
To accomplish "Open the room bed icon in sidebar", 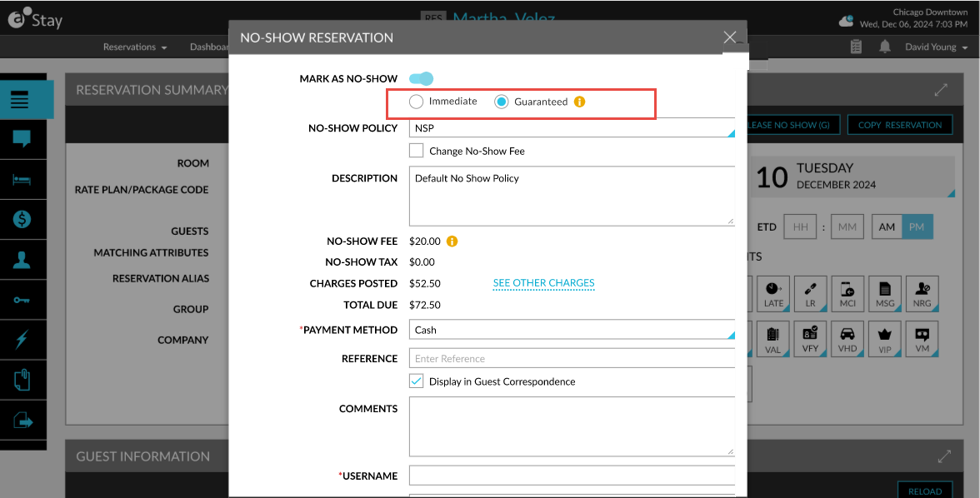I will pyautogui.click(x=22, y=179).
